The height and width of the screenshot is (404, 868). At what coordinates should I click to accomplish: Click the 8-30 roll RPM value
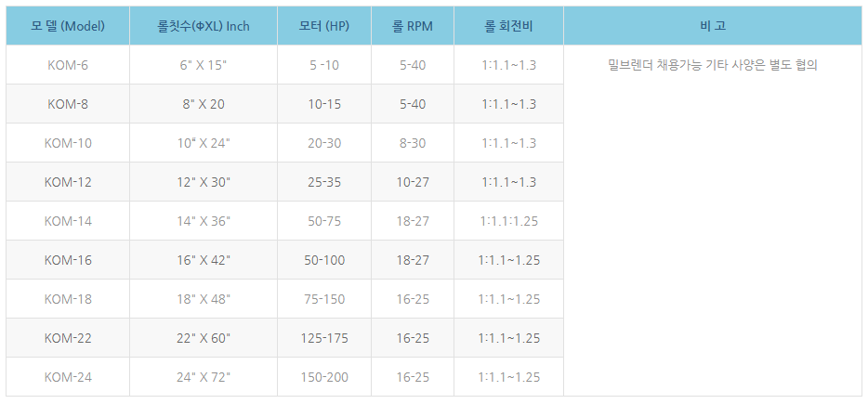pos(413,143)
